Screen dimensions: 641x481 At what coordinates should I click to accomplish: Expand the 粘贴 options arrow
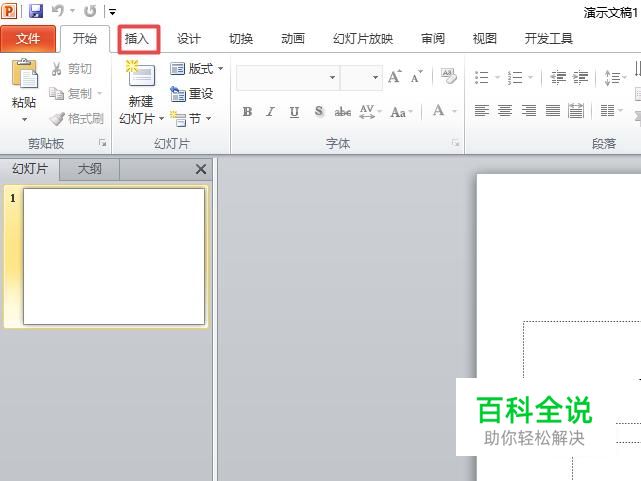click(24, 120)
